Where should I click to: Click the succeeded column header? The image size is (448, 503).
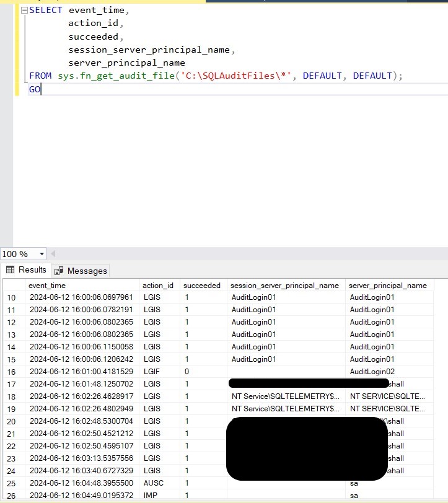(x=203, y=286)
